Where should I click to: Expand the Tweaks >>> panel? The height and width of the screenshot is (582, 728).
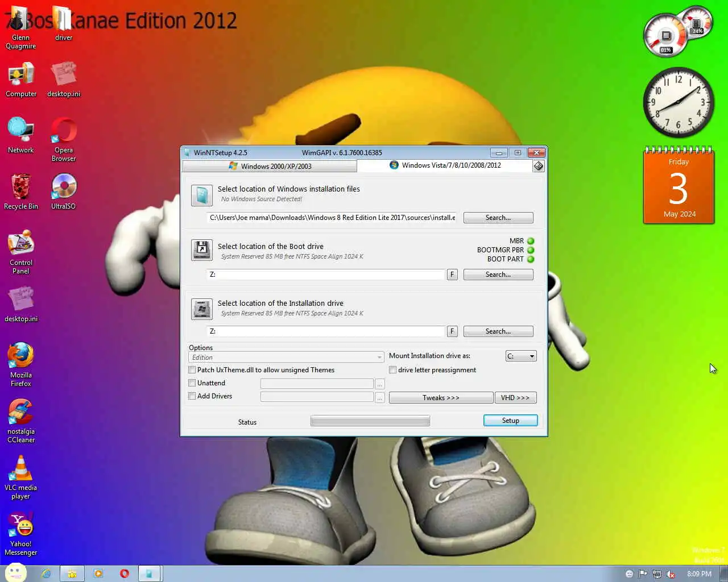pos(441,398)
